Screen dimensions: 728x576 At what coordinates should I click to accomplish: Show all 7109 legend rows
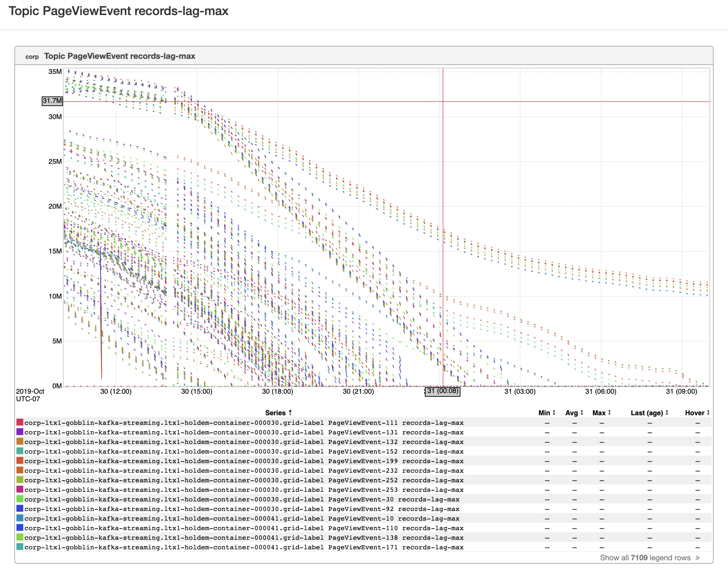(645, 558)
